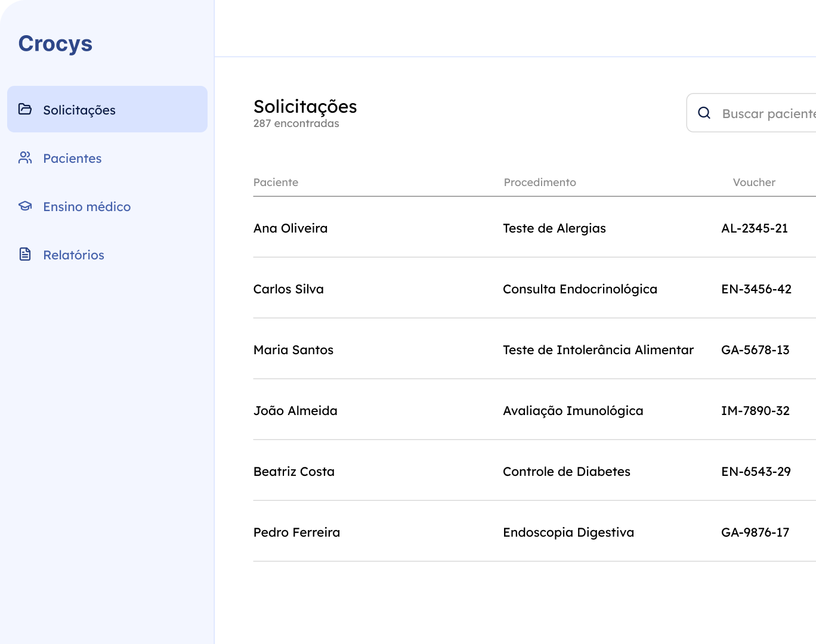
Task: Click voucher IM-7890-32
Action: tap(755, 411)
